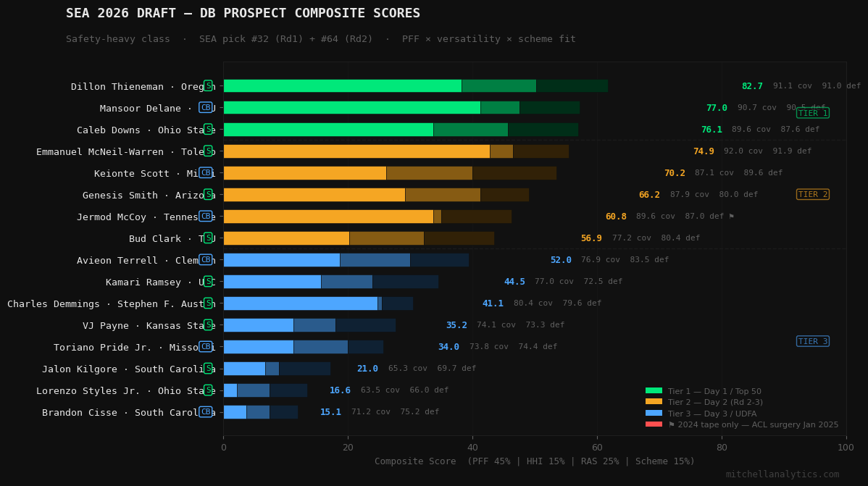Select the TIER 3 label box
The height and width of the screenshot is (486, 868).
(813, 341)
